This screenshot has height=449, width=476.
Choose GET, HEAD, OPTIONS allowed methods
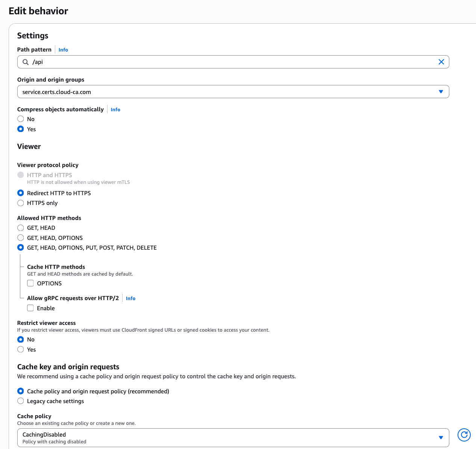point(21,238)
